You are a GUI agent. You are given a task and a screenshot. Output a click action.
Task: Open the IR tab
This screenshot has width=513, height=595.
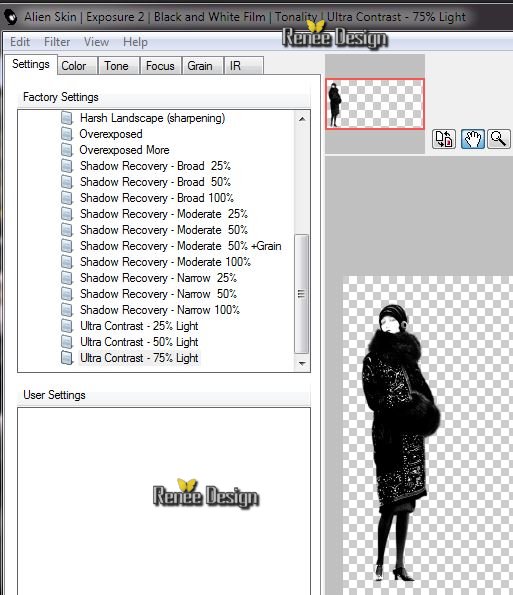click(x=235, y=66)
